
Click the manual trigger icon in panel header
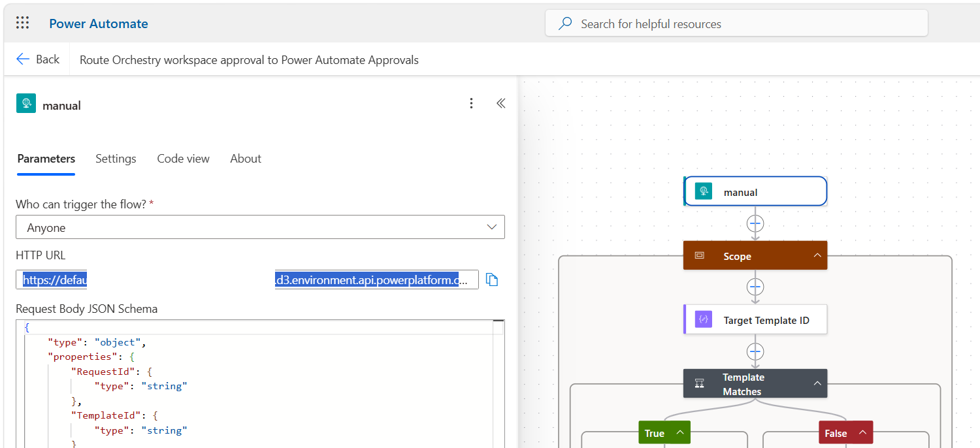pos(26,104)
